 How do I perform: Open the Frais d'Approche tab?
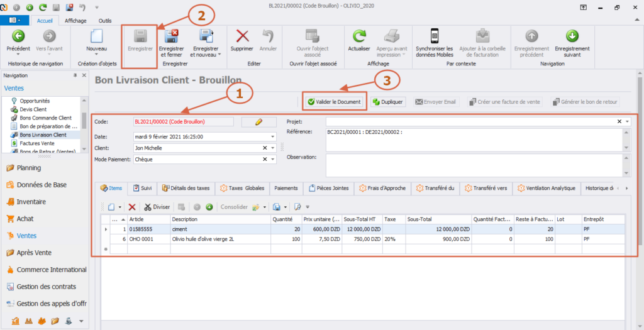(x=382, y=189)
